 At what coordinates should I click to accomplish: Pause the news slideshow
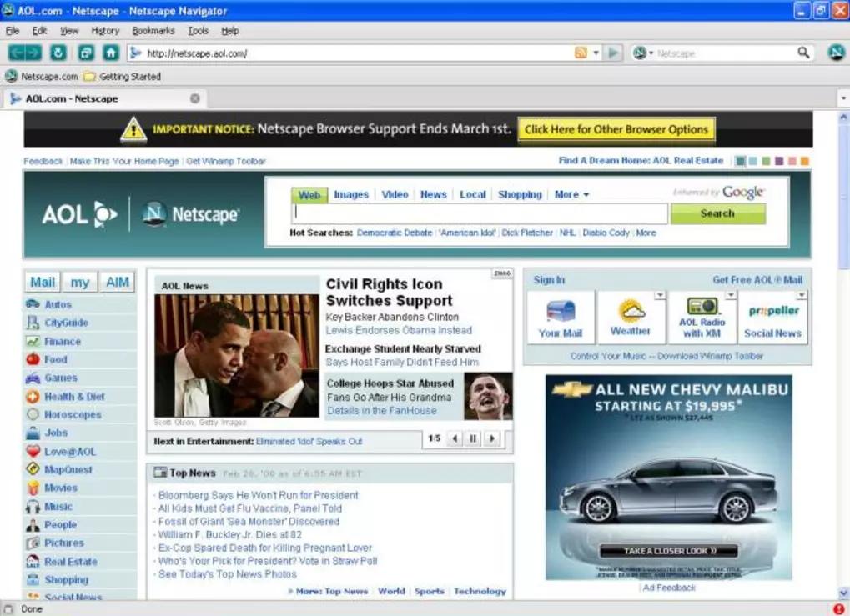tap(473, 438)
